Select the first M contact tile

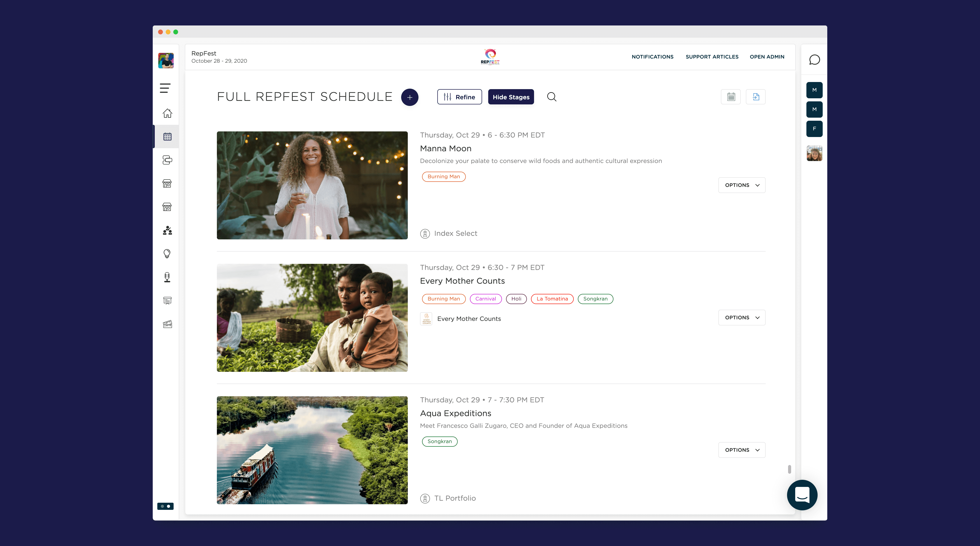coord(814,90)
